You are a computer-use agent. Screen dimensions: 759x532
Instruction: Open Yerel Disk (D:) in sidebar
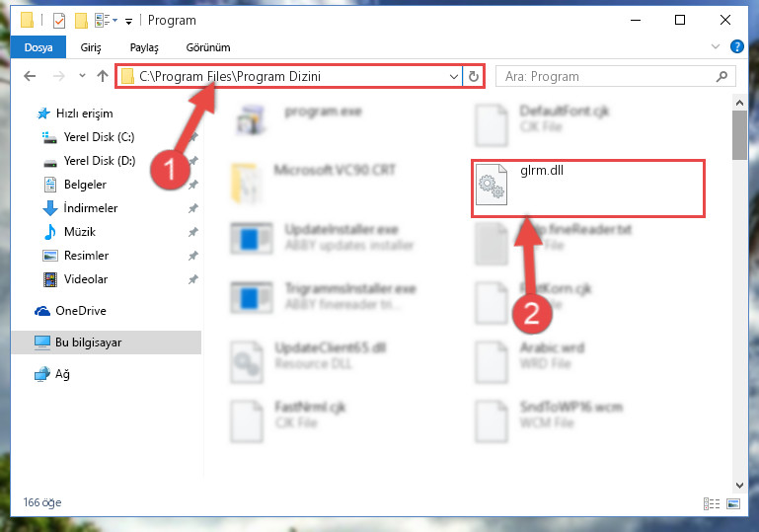coord(89,161)
